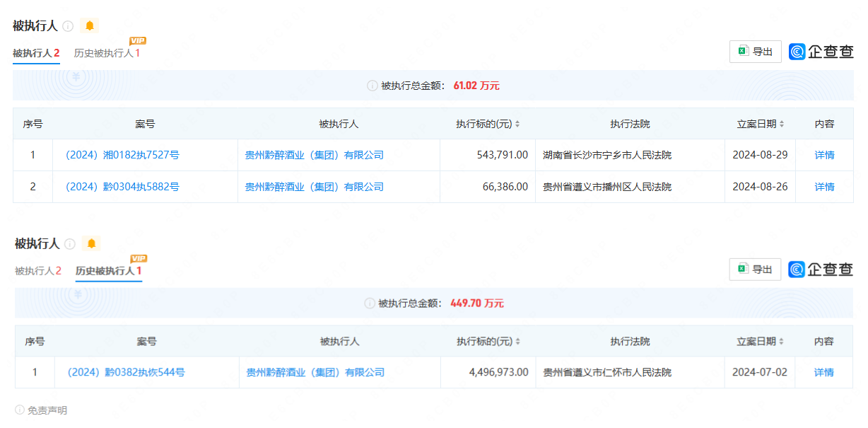Click the bell alert icon in lower 被执行人 section
This screenshot has width=868, height=428.
point(91,244)
